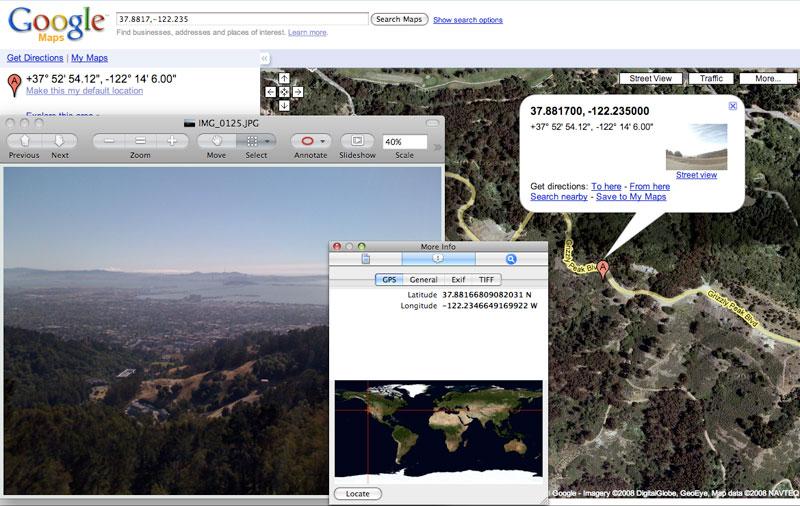Screen dimensions: 800x506
Task: Toggle the Traffic layer button
Action: 711,79
